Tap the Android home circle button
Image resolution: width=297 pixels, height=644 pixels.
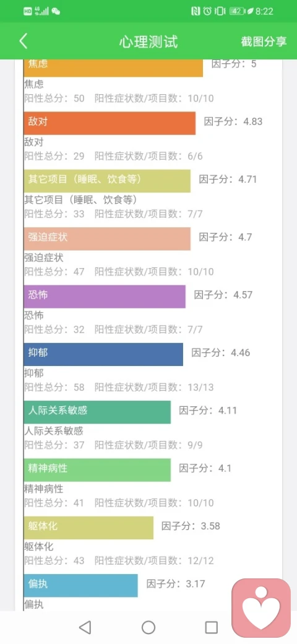coord(148,627)
